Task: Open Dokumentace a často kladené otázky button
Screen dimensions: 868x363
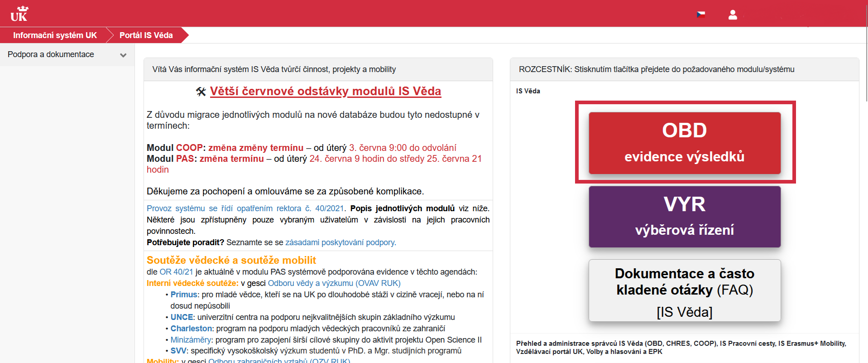Action: (685, 290)
